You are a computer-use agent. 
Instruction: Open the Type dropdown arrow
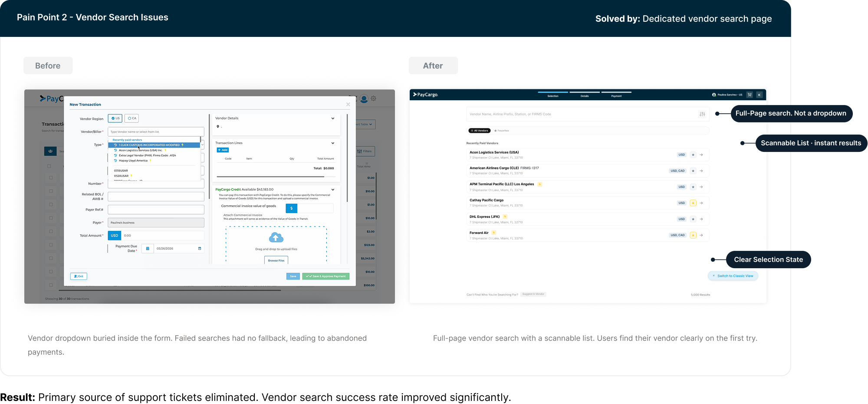pyautogui.click(x=203, y=145)
